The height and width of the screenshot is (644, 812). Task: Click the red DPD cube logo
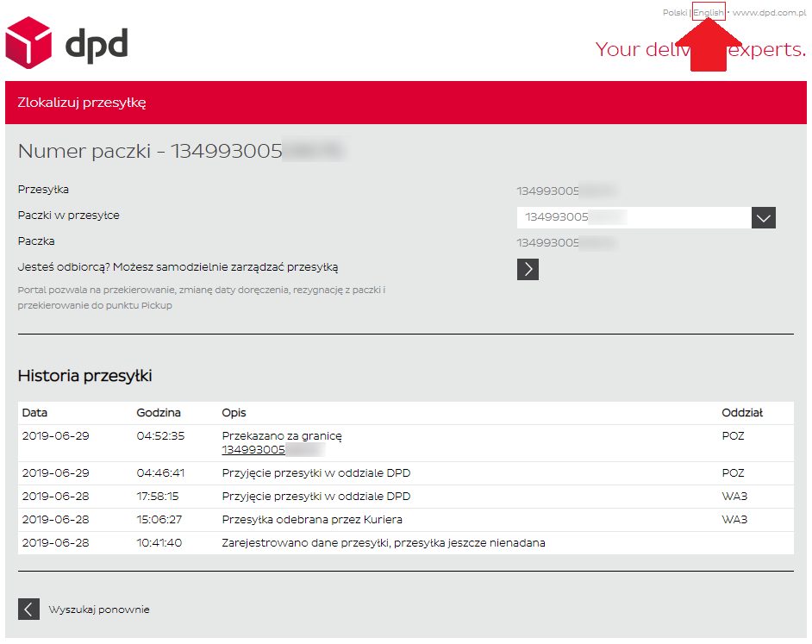(29, 42)
